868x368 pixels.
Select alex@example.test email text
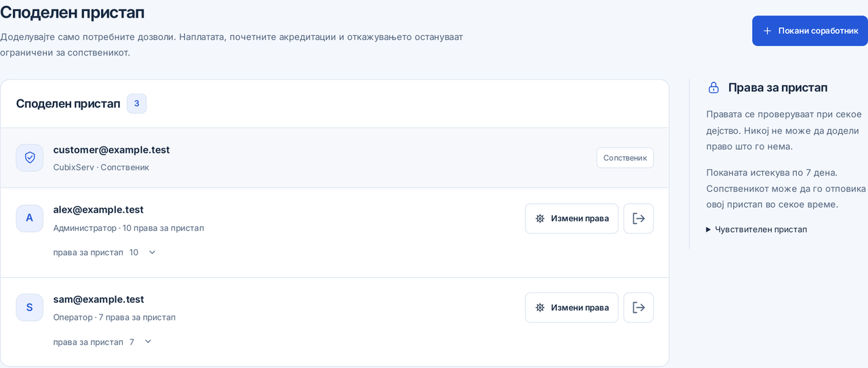pyautogui.click(x=98, y=209)
